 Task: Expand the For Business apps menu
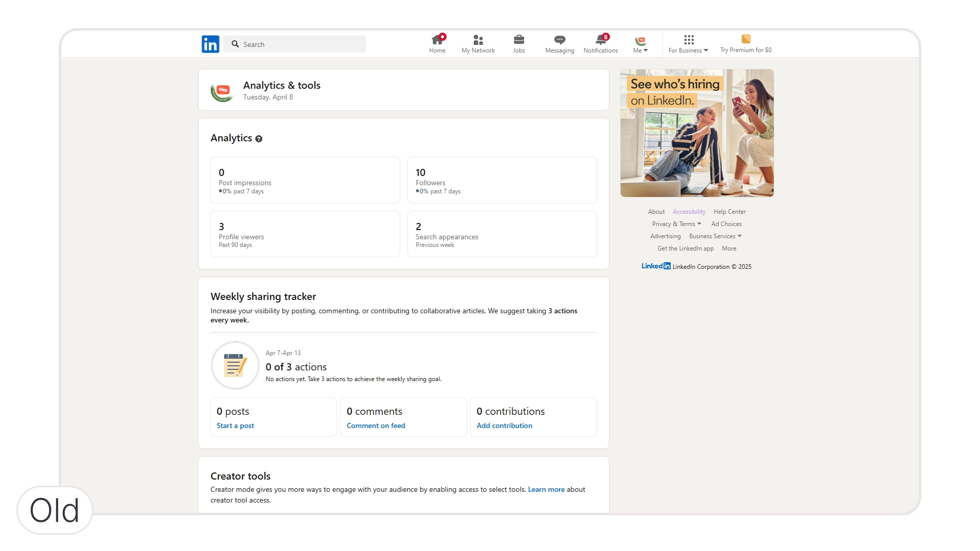[x=688, y=44]
